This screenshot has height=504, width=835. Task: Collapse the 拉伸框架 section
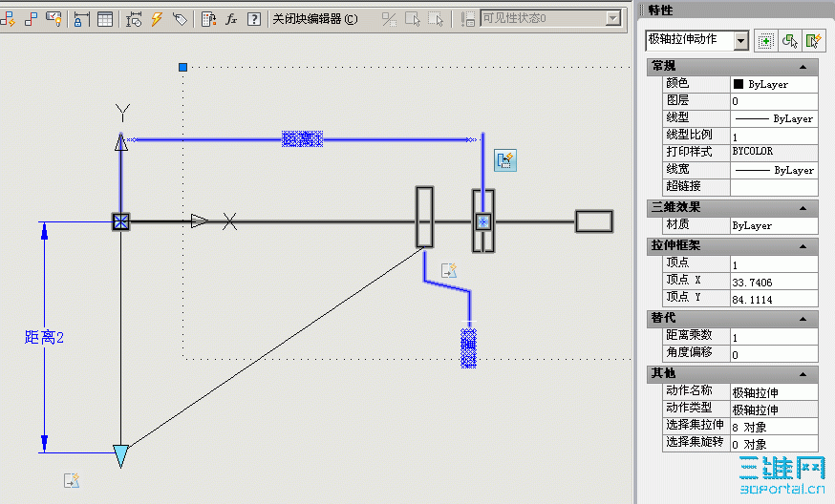point(803,246)
